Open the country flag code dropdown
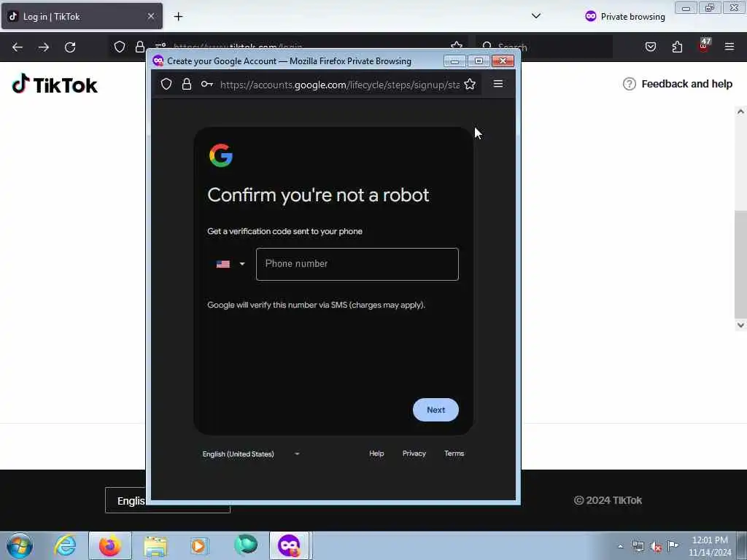The width and height of the screenshot is (747, 560). tap(230, 264)
